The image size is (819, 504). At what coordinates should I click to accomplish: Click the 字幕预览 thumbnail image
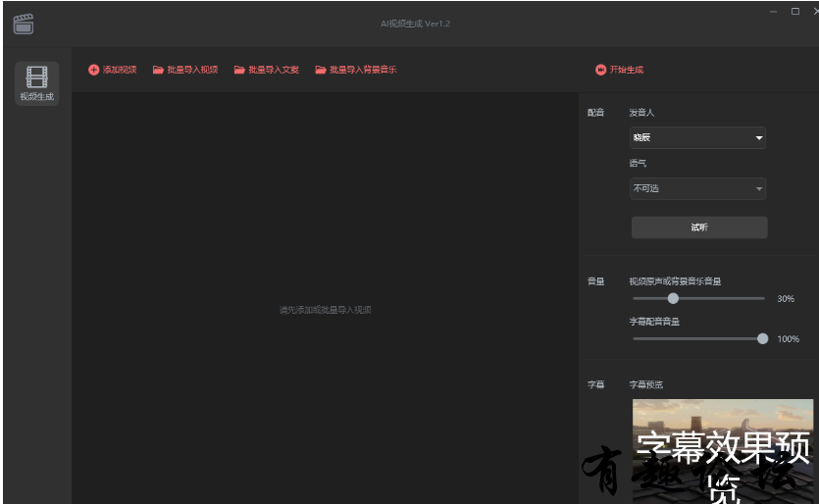(723, 451)
